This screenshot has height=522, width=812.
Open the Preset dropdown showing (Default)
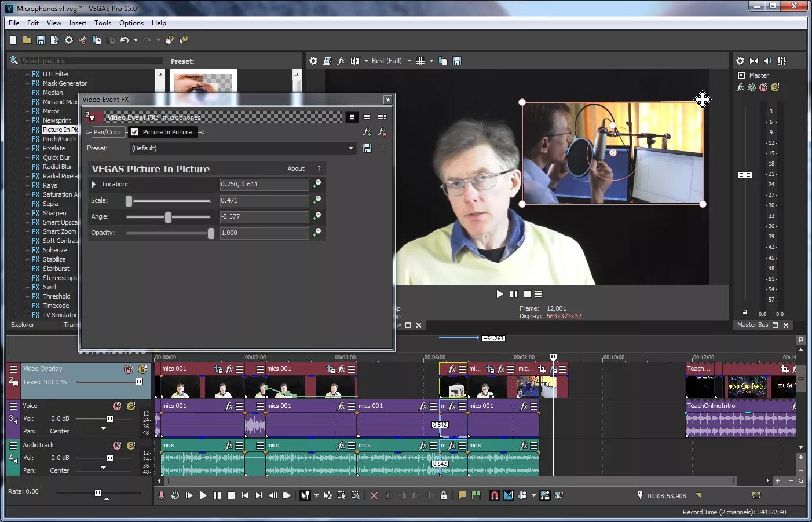click(350, 148)
